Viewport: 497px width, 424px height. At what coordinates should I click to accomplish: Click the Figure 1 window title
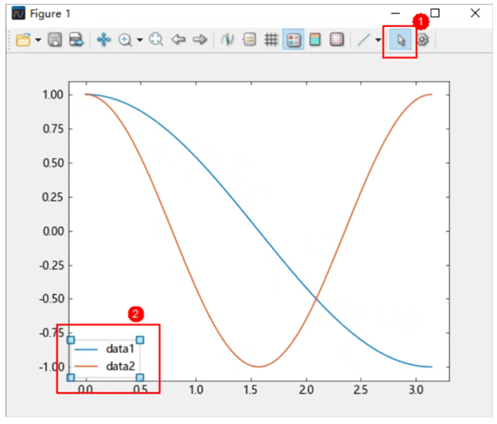click(50, 14)
